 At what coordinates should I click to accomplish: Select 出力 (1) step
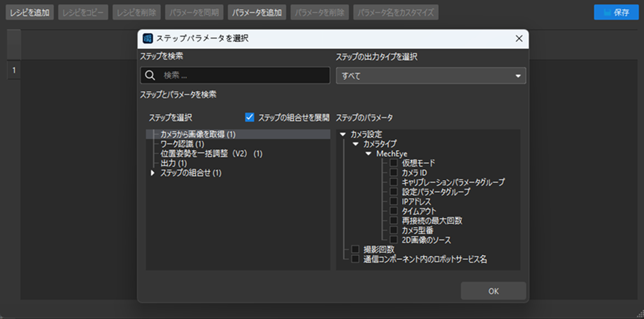pos(173,163)
